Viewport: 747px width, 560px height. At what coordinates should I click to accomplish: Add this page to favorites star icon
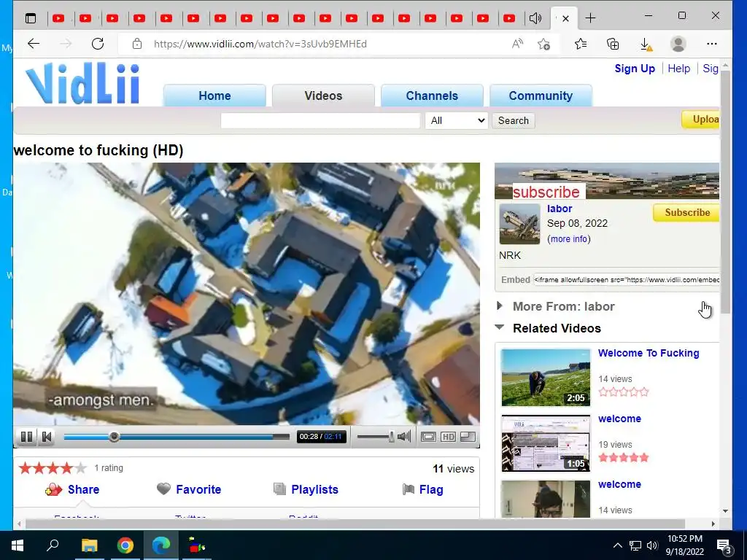[543, 44]
